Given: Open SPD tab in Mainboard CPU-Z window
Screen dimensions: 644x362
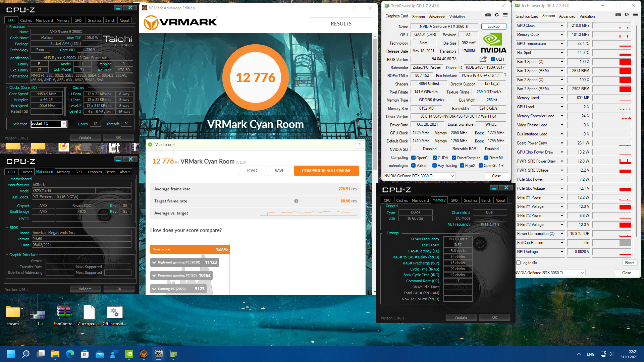Looking at the screenshot, I should [x=79, y=172].
